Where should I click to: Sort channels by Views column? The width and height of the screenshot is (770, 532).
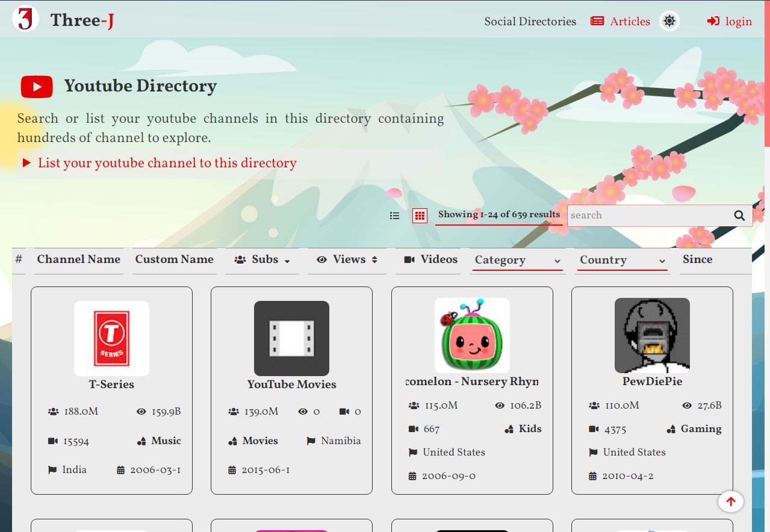[347, 259]
